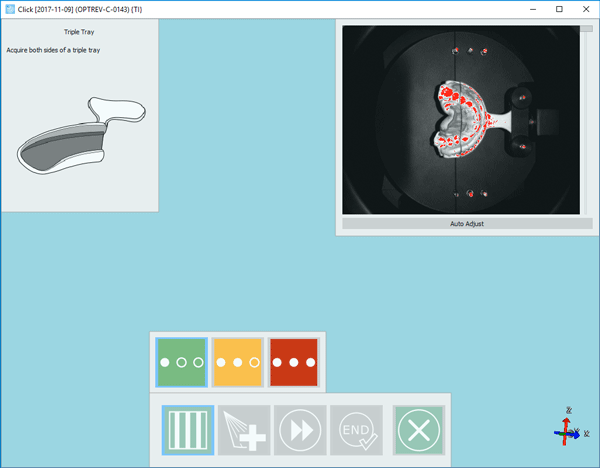Close the Click application window
This screenshot has width=600, height=468.
[x=586, y=8]
